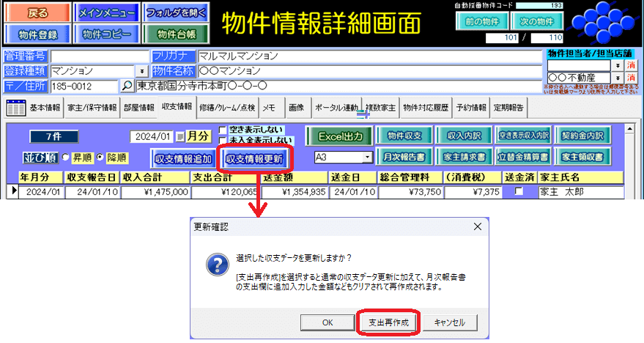Select the row marker arrow for 2024/01
The image size is (644, 343).
tap(12, 191)
